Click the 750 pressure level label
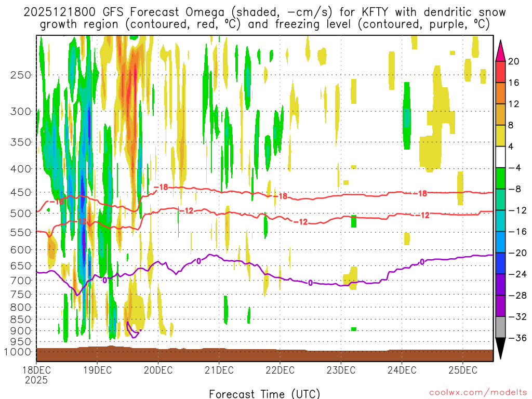This screenshot has height=399, width=532. 21,295
